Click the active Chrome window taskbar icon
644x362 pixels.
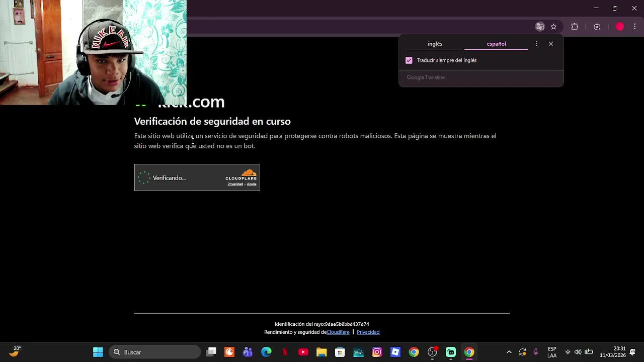click(469, 352)
